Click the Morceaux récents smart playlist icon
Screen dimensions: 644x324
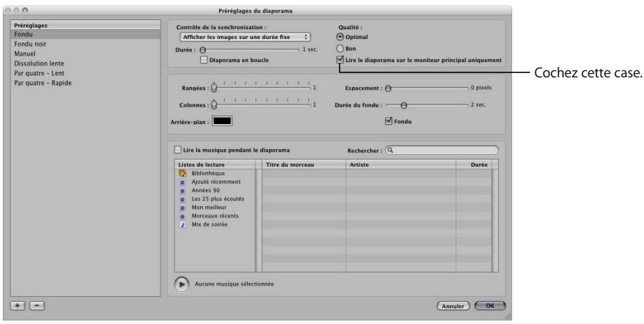[183, 216]
